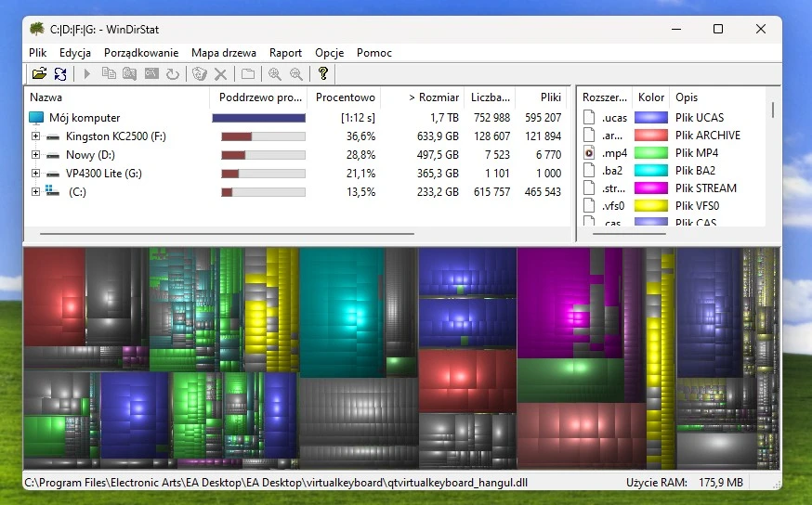
Task: Click the red X delete icon
Action: (x=221, y=74)
